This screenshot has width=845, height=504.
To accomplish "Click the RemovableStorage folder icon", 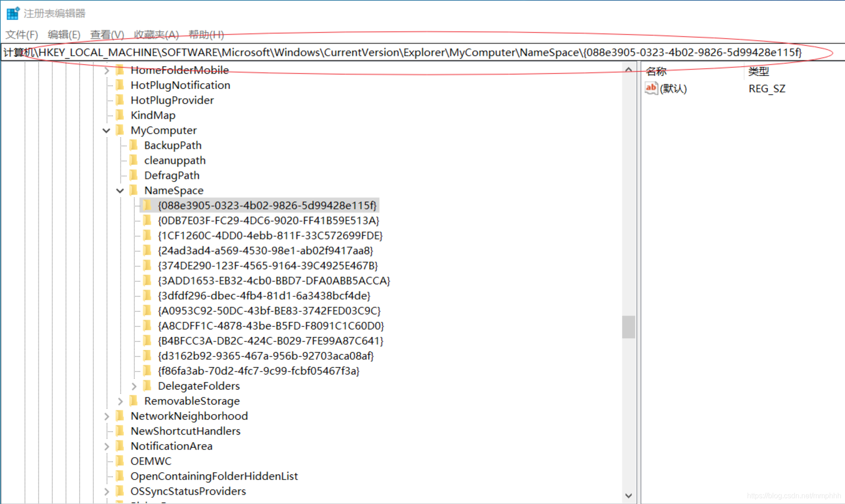I will point(134,401).
